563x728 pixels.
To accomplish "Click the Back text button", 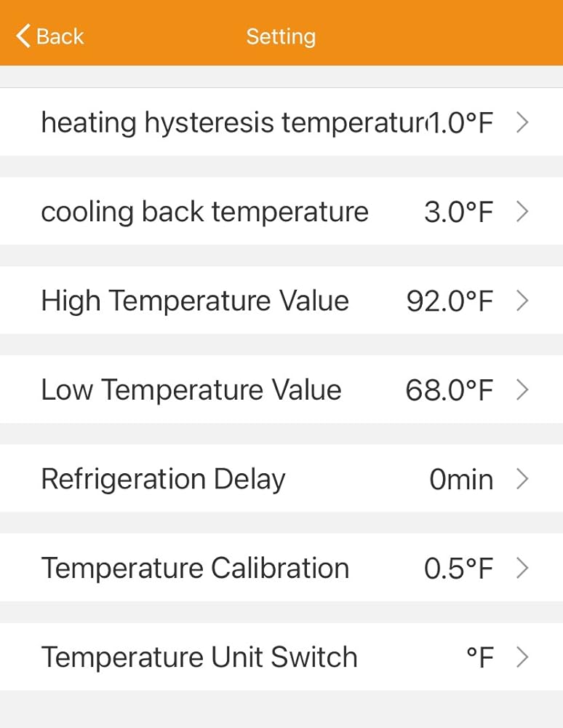I will coord(60,36).
